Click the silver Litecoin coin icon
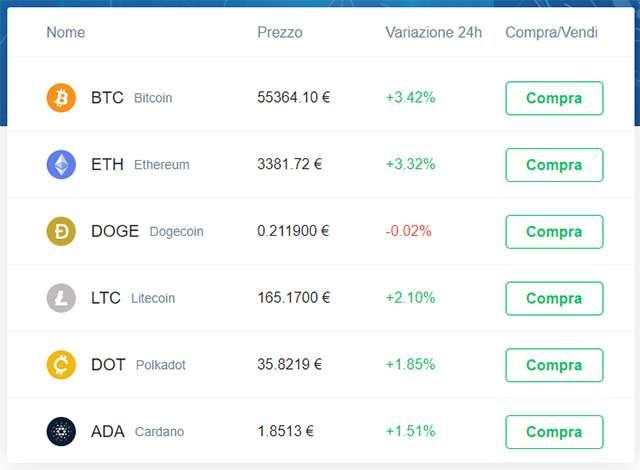This screenshot has width=640, height=470. 61,298
